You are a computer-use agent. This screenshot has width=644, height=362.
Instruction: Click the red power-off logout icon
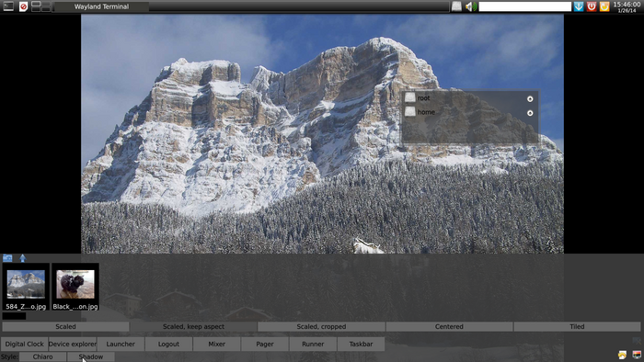(592, 6)
